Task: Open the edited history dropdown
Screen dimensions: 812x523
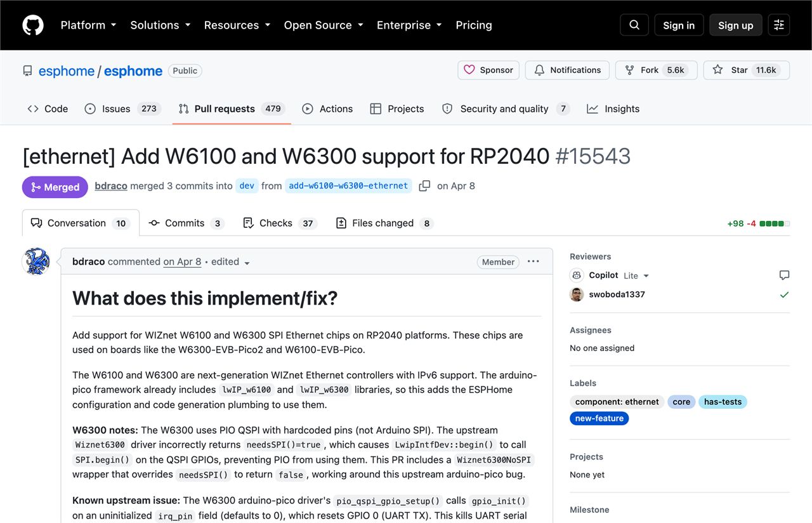Action: click(x=231, y=262)
